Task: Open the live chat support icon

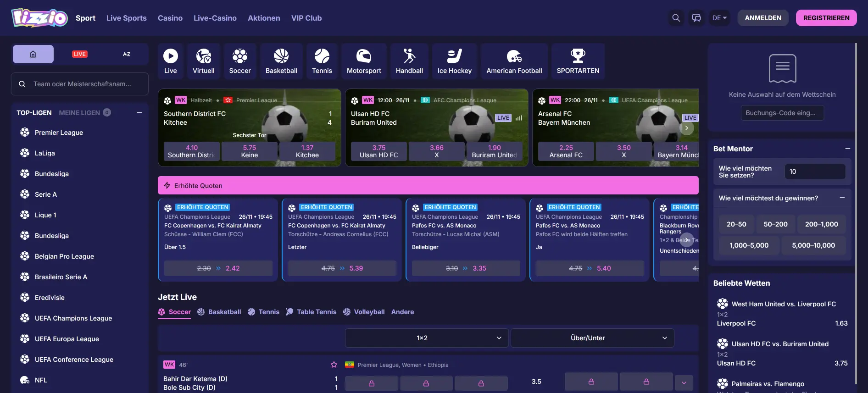Action: [x=696, y=18]
